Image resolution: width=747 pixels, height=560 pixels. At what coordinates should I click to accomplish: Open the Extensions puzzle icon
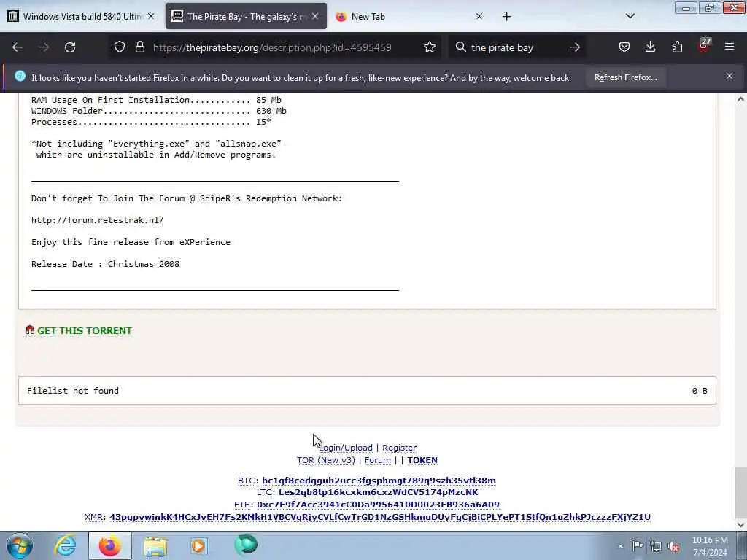pyautogui.click(x=677, y=47)
